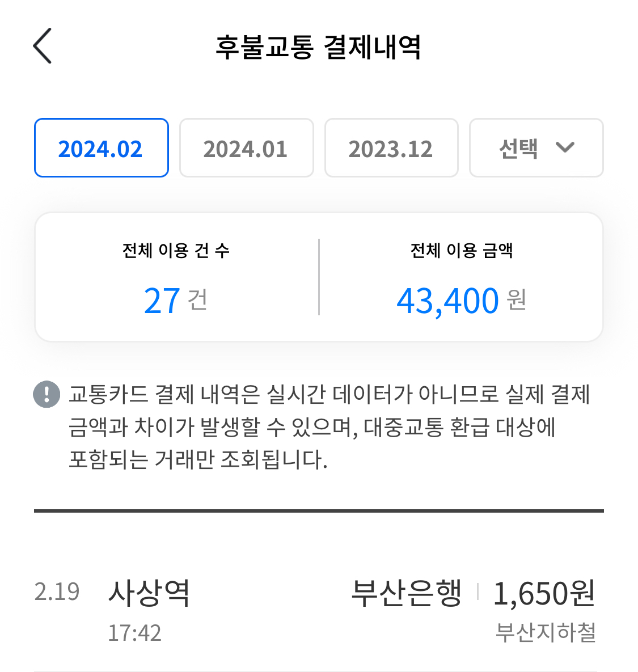Image resolution: width=638 pixels, height=672 pixels.
Task: Tap the vertical divider in the summary card
Action: point(319,277)
